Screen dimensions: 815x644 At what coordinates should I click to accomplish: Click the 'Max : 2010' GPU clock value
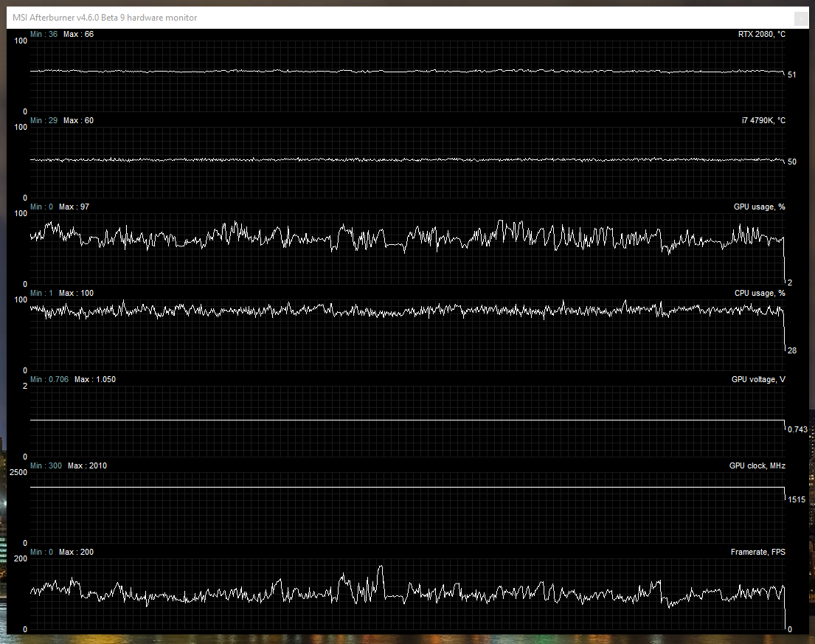(x=87, y=465)
